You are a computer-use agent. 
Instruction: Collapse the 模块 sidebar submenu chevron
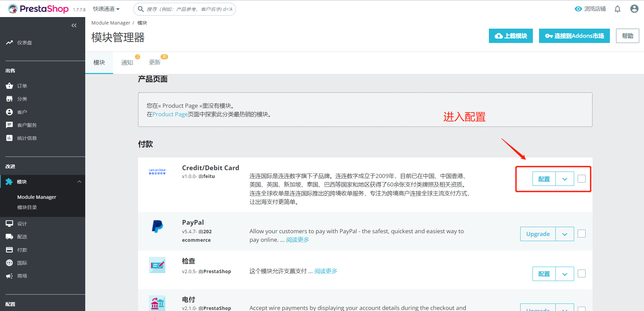[79, 182]
